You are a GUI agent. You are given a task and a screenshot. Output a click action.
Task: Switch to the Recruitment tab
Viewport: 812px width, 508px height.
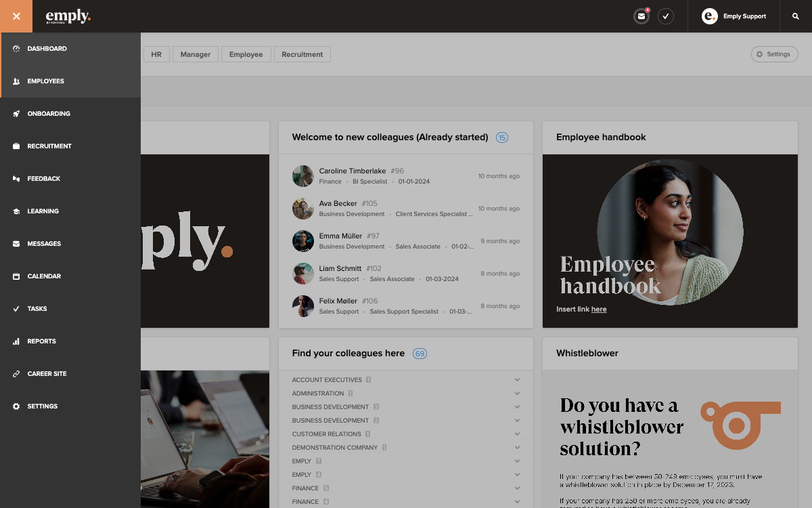tap(302, 54)
